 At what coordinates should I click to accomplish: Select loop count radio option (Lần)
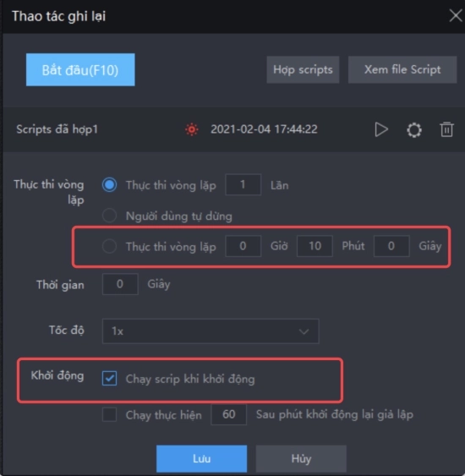pyautogui.click(x=109, y=185)
